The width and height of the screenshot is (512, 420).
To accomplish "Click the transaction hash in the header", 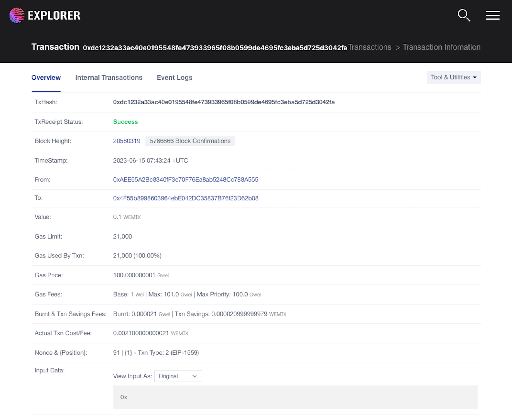I will tap(215, 48).
